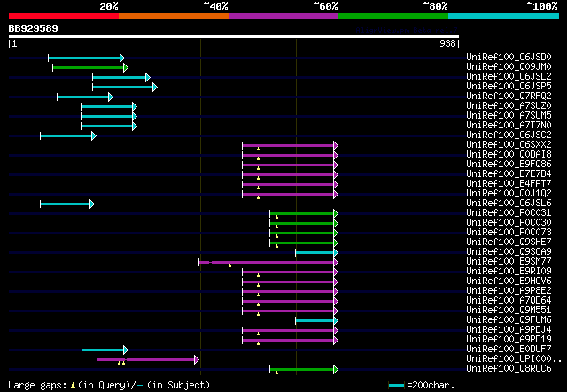This screenshot has height=392, width=567.
Task: Click the yellow gap marker under Q8RUC6 bar
Action: tap(277, 373)
